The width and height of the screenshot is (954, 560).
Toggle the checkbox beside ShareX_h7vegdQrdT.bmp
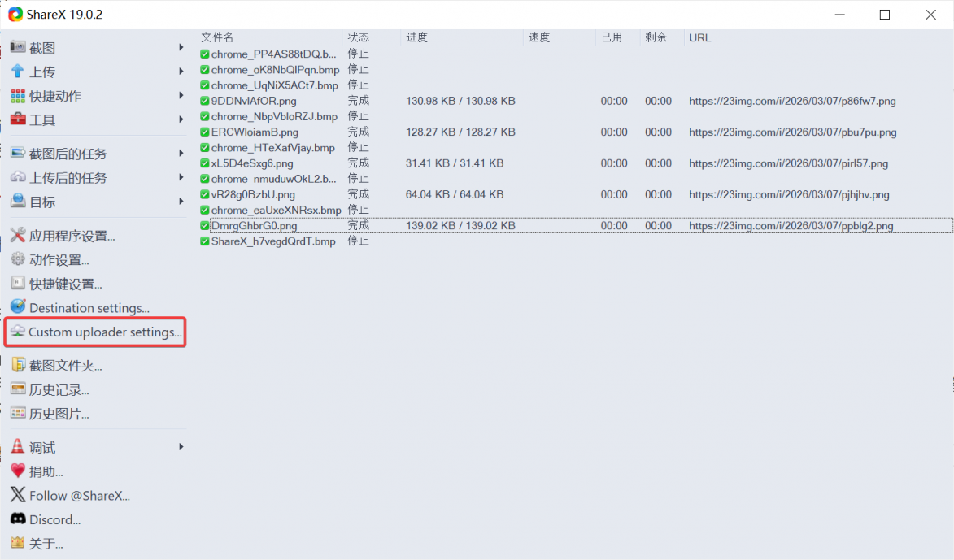205,241
